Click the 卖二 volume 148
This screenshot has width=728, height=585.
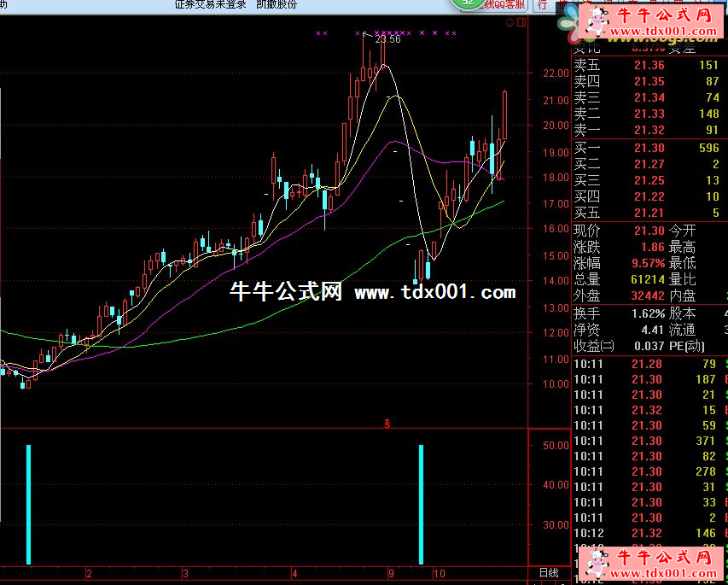pos(708,114)
